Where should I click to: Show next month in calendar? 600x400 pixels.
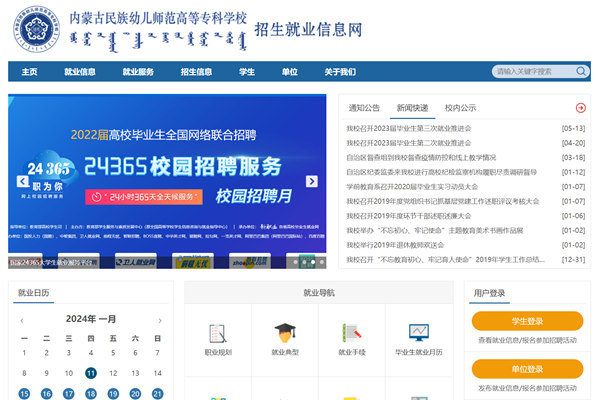coord(160,320)
